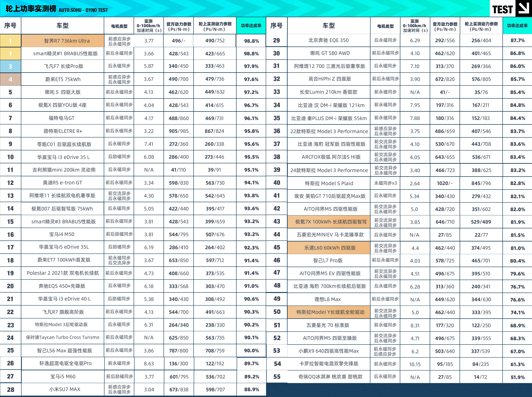Click 路特斯ELETRE R+ model name

click(63, 131)
